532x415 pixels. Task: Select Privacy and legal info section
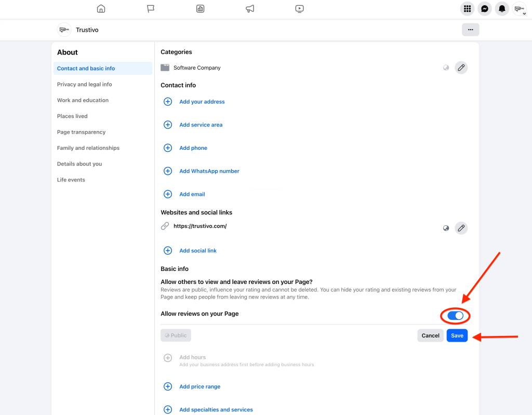click(85, 84)
